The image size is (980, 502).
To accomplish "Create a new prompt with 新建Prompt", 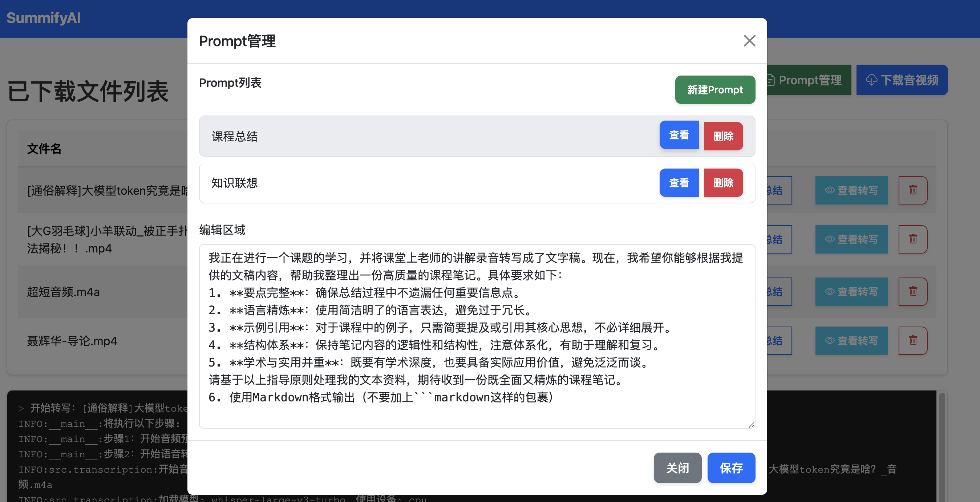I will [715, 90].
